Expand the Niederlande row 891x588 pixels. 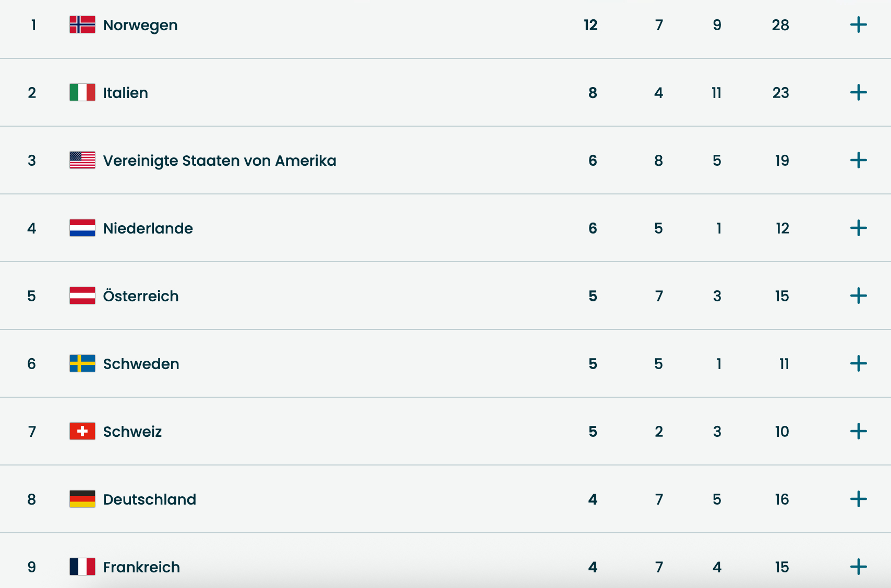coord(858,228)
